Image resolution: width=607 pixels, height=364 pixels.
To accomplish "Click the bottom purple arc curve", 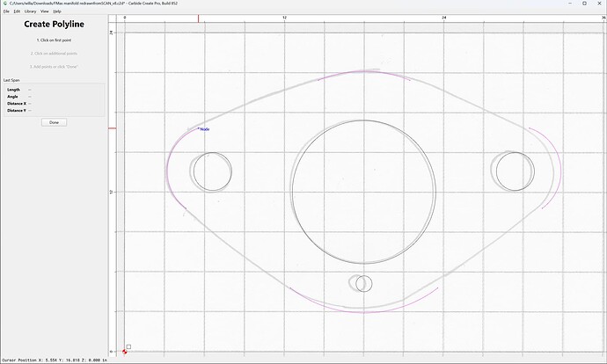I will 364,312.
